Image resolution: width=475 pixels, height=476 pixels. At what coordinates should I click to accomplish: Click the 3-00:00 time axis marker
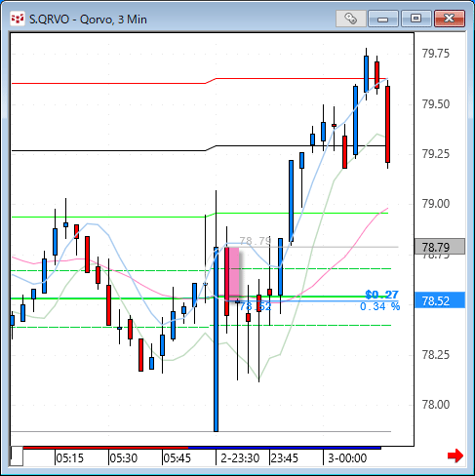(x=347, y=458)
